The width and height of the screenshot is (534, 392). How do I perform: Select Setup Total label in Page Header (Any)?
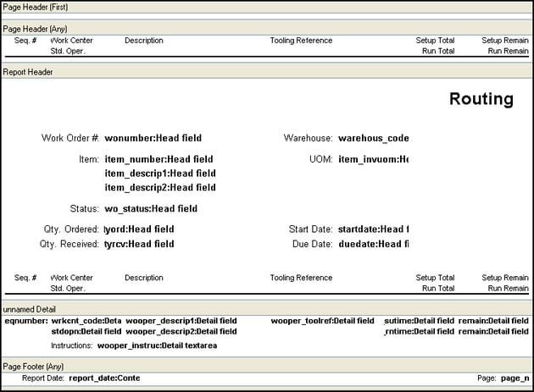(x=435, y=40)
